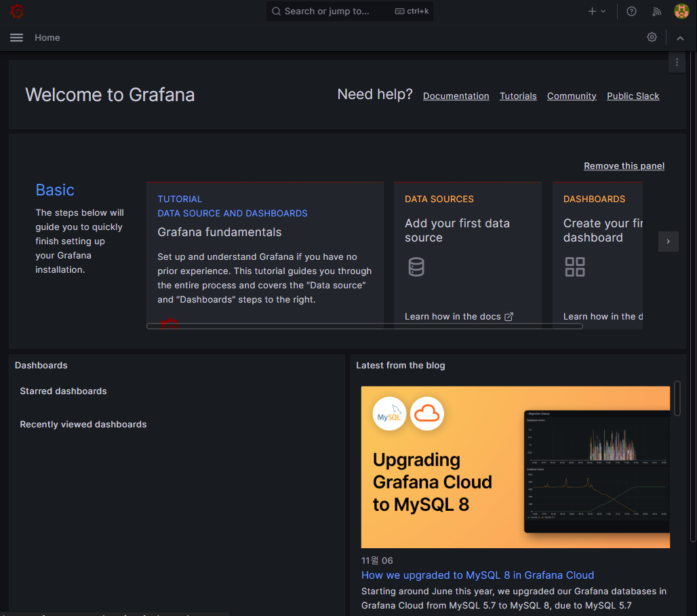
Task: Click Remove this panel
Action: pyautogui.click(x=624, y=166)
